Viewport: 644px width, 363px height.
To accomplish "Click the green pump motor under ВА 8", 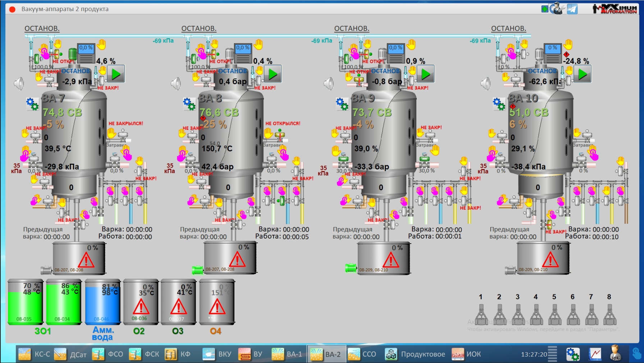I will 197,270.
